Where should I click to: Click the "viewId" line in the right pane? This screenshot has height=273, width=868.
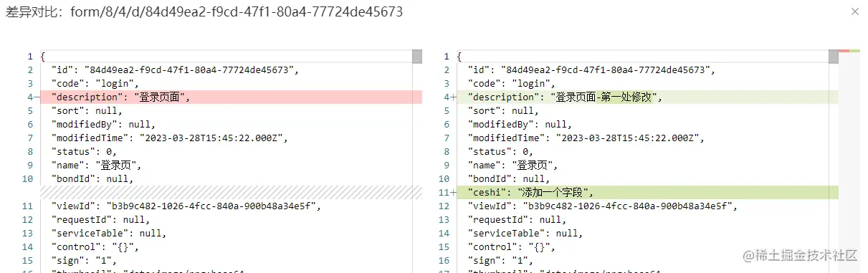coord(603,206)
